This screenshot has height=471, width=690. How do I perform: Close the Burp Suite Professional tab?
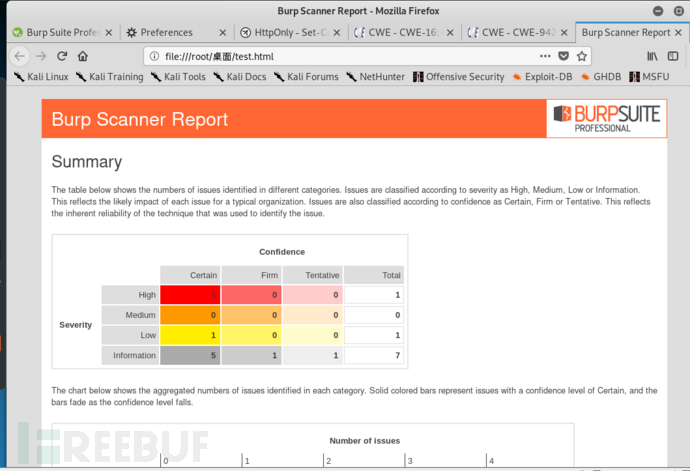[109, 33]
